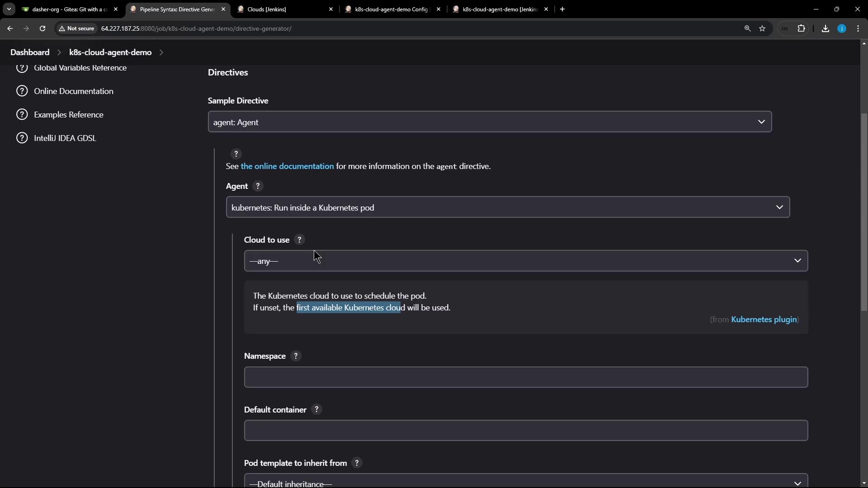
Task: Click Dashboard breadcrumb
Action: coord(30,52)
